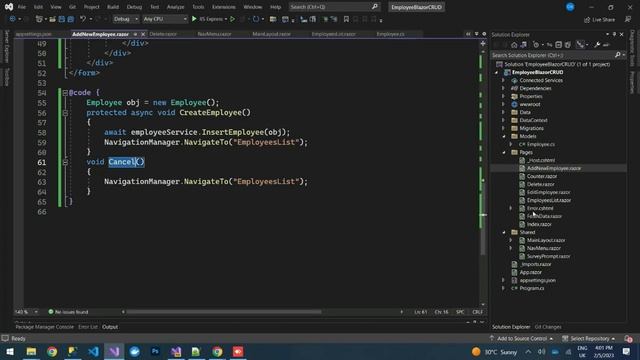The image size is (640, 360).
Task: Switch to the MainLayout.razor editor tab
Action: pyautogui.click(x=271, y=34)
